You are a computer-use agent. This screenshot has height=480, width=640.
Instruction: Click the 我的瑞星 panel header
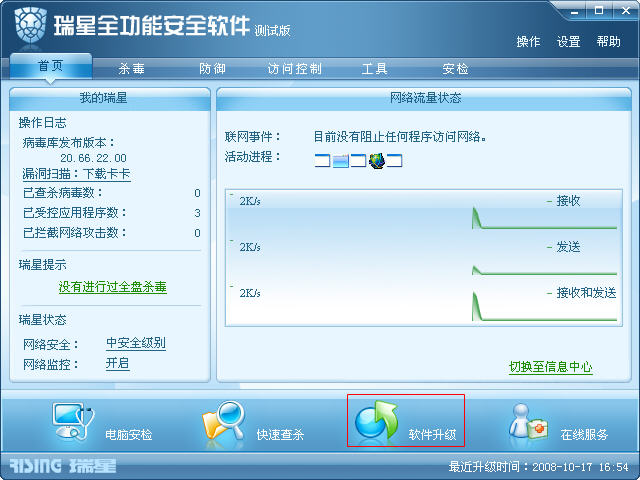point(109,98)
